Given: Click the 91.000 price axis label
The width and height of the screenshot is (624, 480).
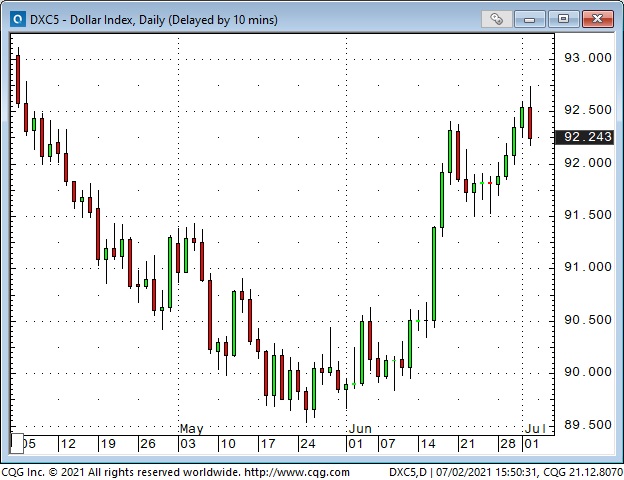Looking at the screenshot, I should [x=587, y=267].
